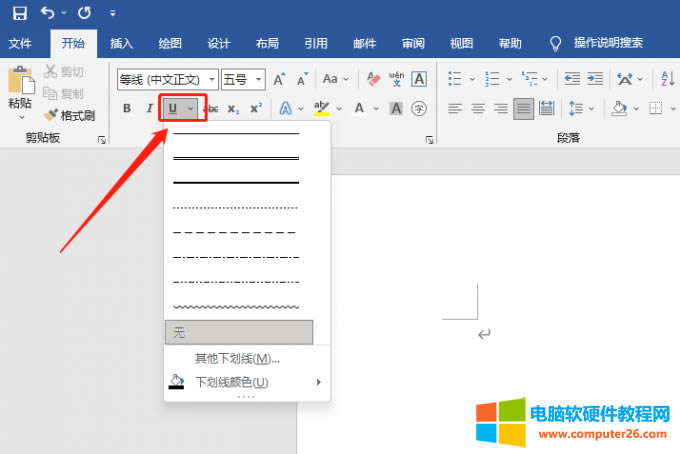Open the 布局 ribbon tab
This screenshot has height=454, width=680.
(267, 44)
